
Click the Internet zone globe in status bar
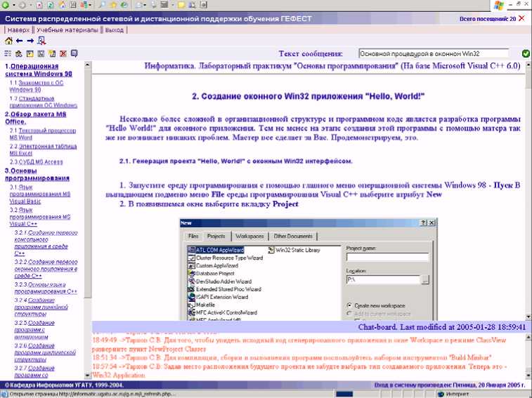[x=441, y=394]
